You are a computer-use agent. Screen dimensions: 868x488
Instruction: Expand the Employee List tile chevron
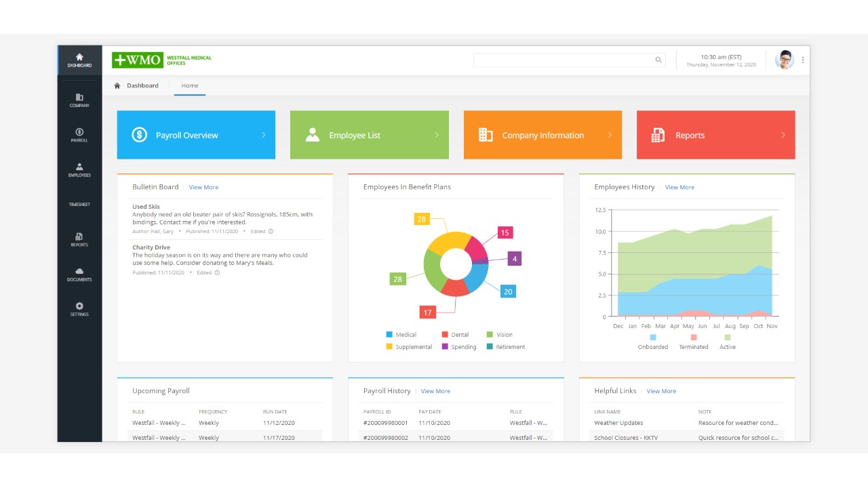[437, 135]
